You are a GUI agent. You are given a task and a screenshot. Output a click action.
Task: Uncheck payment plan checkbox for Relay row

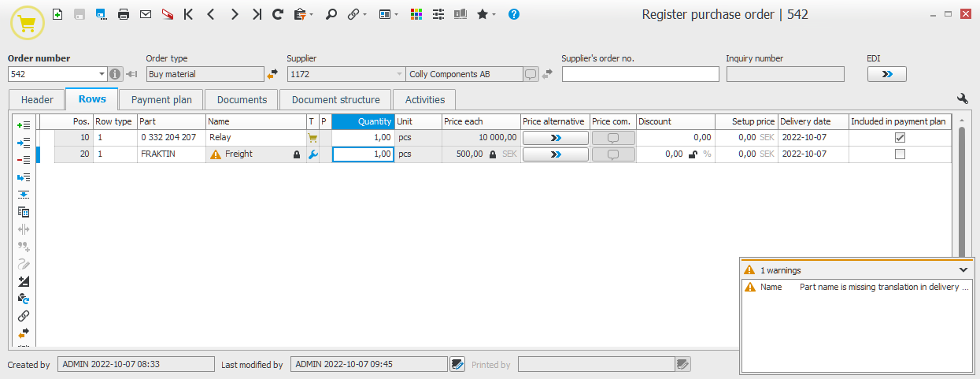pos(900,137)
